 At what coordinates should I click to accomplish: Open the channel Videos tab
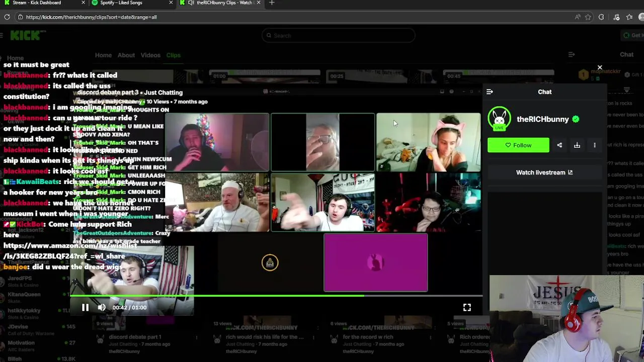(150, 55)
